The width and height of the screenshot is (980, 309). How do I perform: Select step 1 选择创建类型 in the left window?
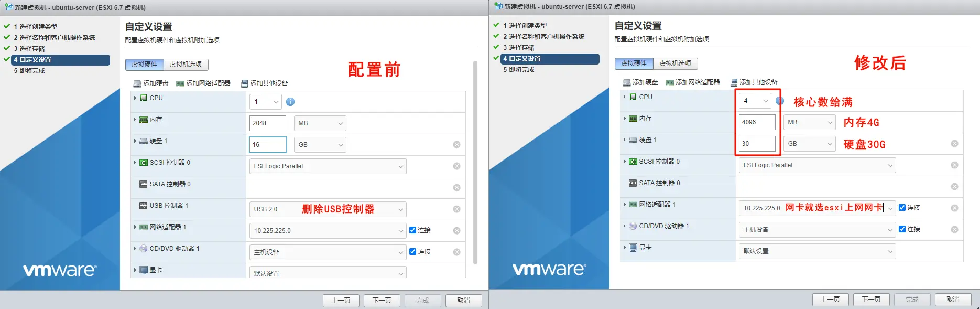36,27
